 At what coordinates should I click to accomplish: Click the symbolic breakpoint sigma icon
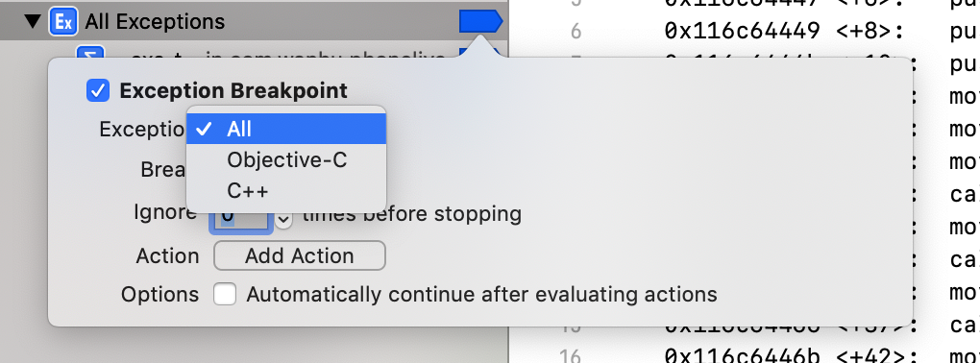click(90, 54)
